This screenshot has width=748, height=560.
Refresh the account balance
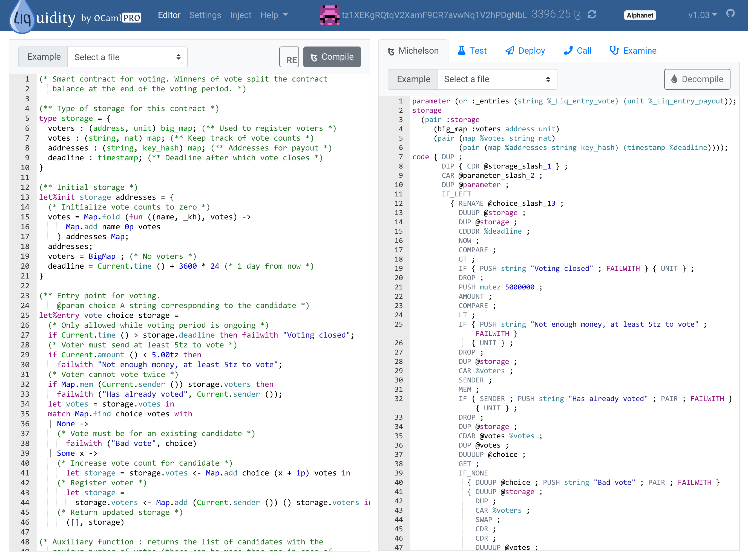592,14
